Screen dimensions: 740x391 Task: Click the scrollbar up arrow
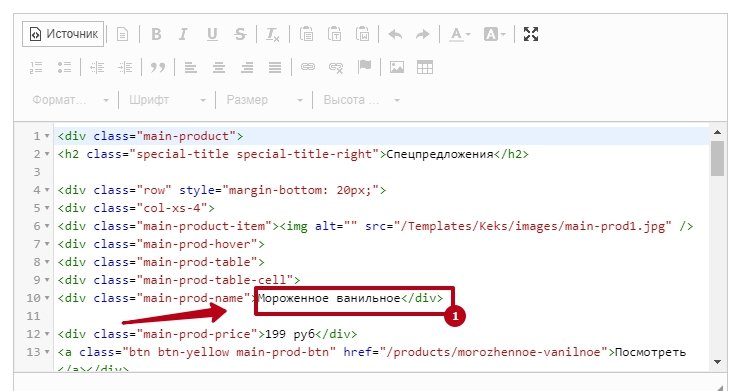717,133
